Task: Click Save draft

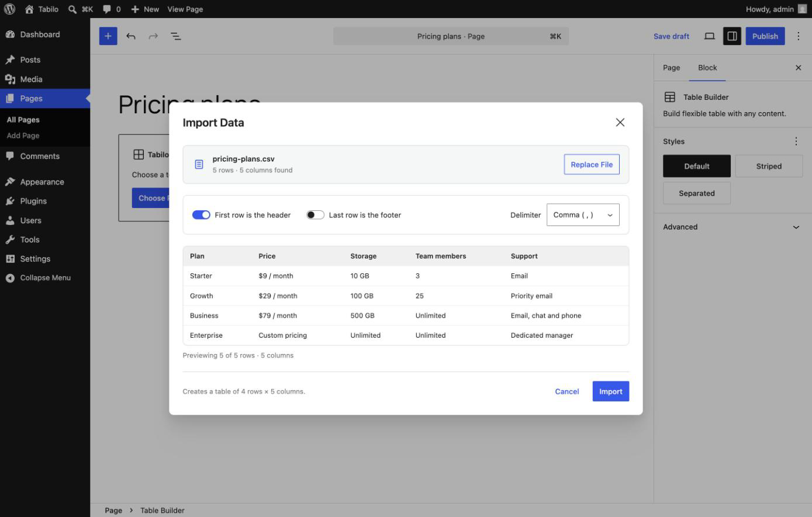Action: 671,36
